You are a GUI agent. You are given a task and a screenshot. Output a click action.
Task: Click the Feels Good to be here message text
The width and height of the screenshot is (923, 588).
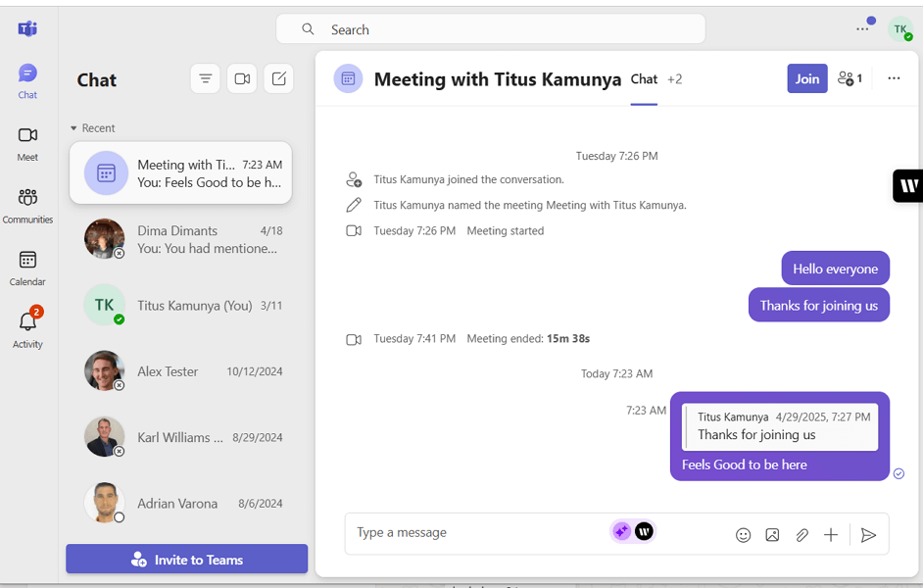point(744,465)
